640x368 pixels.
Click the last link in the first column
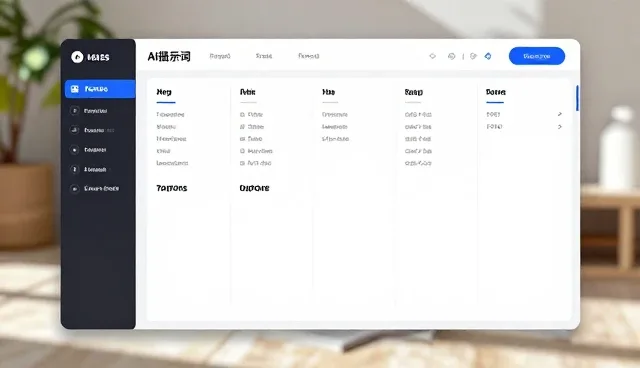172,163
